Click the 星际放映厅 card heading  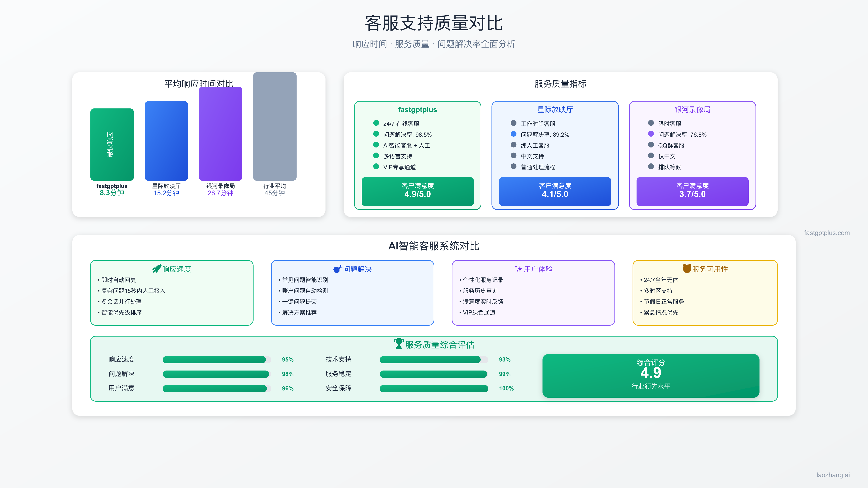(x=555, y=110)
